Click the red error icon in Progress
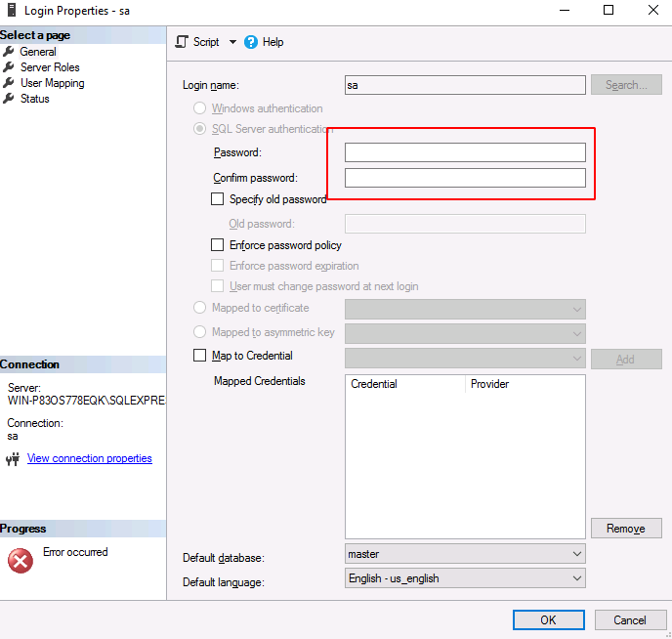 pos(21,561)
